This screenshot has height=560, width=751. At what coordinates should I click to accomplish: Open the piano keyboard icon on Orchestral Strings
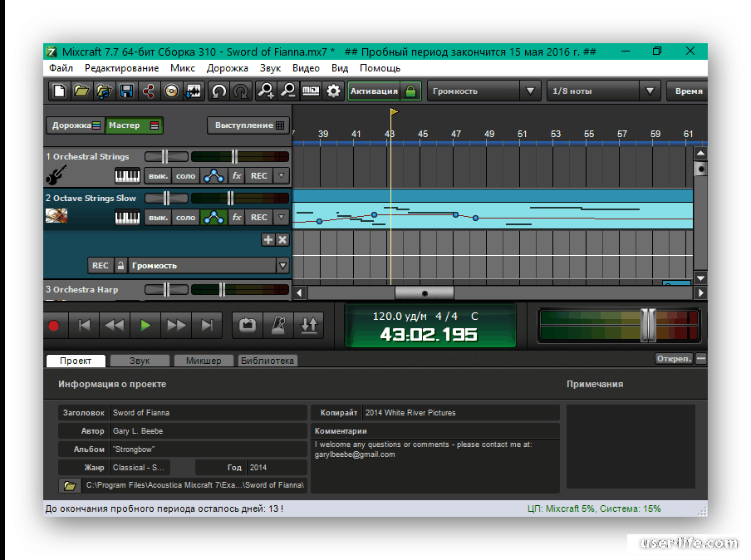(127, 176)
